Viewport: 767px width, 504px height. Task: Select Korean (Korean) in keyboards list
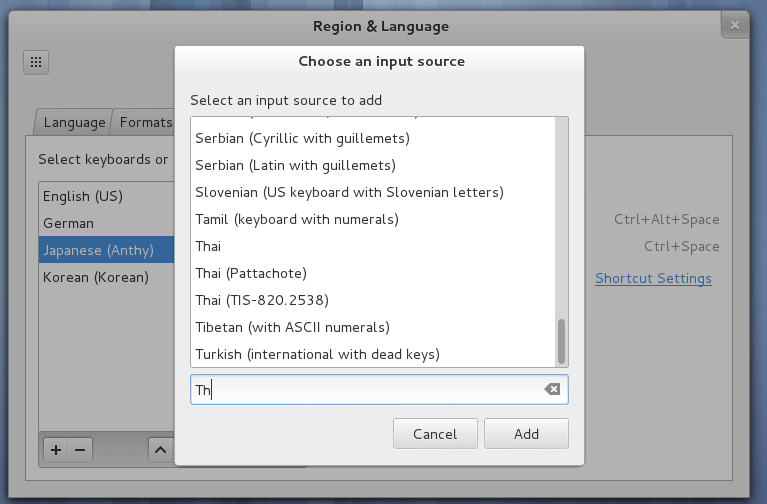(x=107, y=277)
